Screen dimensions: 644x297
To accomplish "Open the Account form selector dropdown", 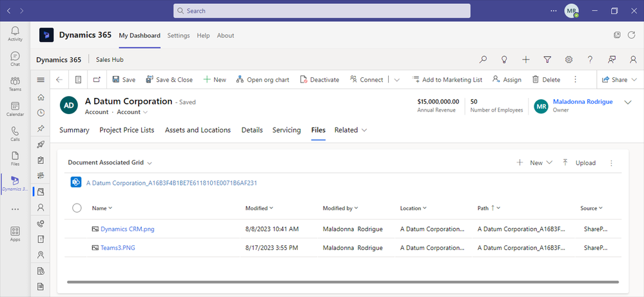I will [x=132, y=112].
